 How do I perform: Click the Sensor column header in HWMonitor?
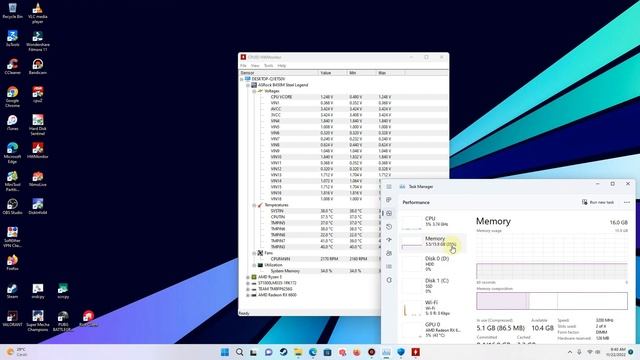(x=278, y=73)
